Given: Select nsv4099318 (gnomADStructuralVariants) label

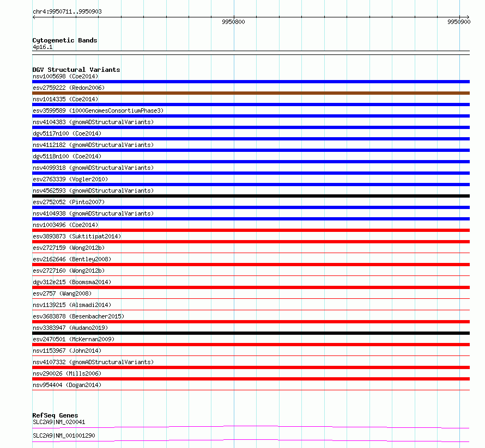Looking at the screenshot, I should (x=93, y=168).
